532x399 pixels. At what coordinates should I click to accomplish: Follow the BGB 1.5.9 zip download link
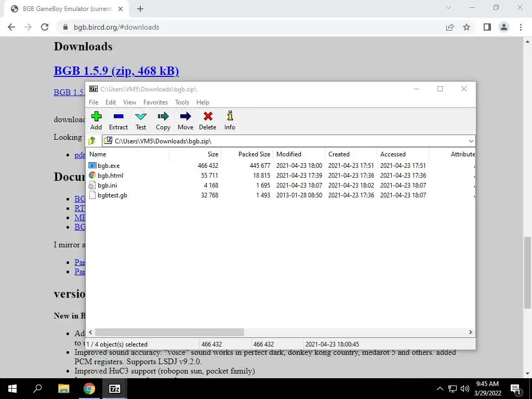[x=116, y=71]
